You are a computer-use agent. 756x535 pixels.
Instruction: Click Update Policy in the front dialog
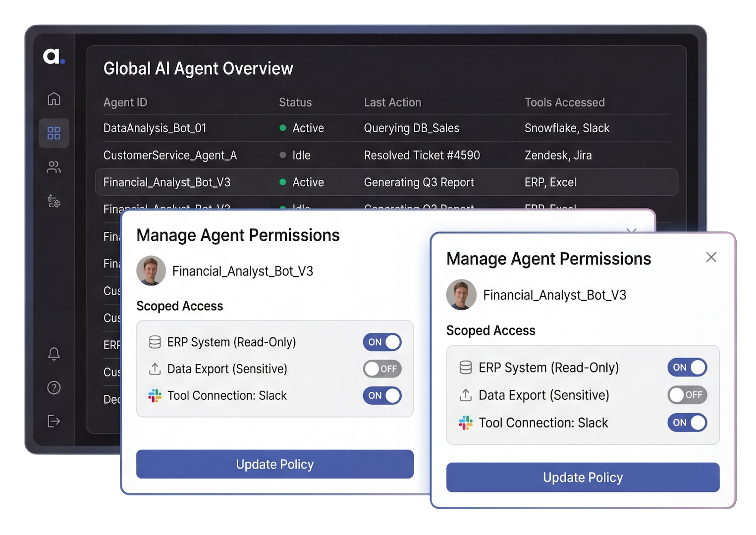[583, 478]
